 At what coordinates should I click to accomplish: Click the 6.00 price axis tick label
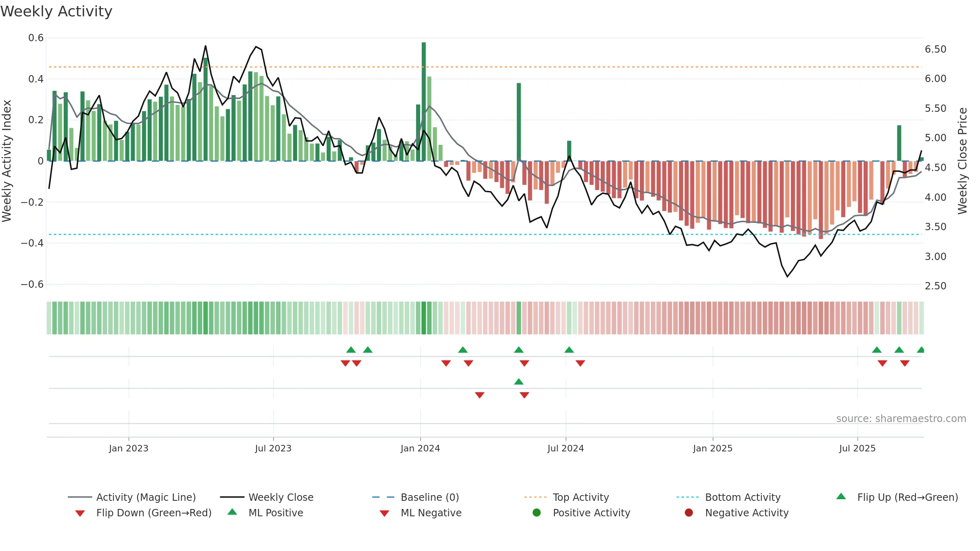[x=935, y=79]
